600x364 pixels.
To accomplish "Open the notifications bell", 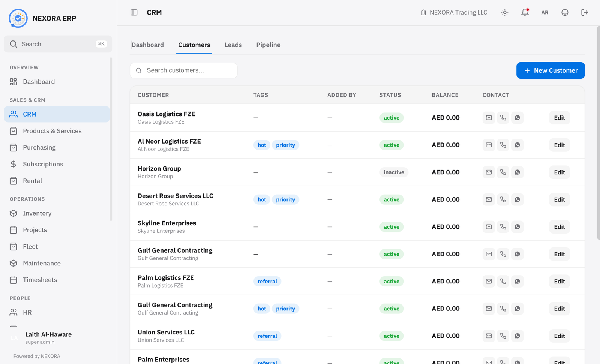I will (525, 12).
